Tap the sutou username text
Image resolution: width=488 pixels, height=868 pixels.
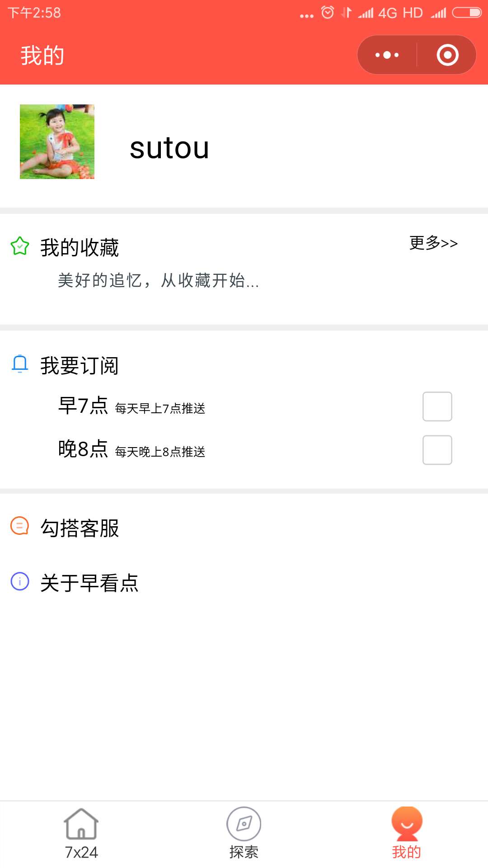(169, 148)
